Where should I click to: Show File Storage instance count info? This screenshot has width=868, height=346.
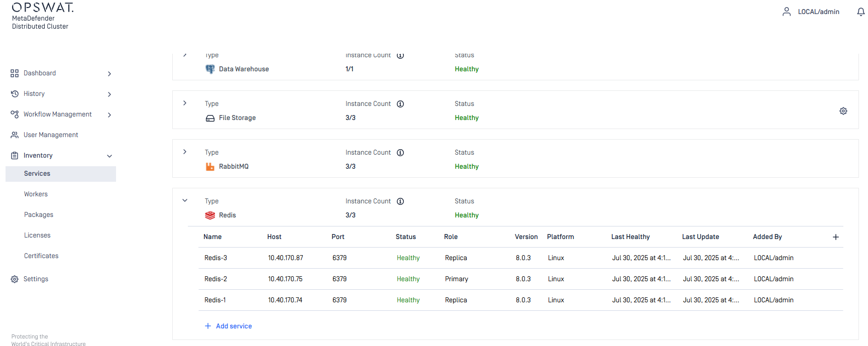point(400,104)
